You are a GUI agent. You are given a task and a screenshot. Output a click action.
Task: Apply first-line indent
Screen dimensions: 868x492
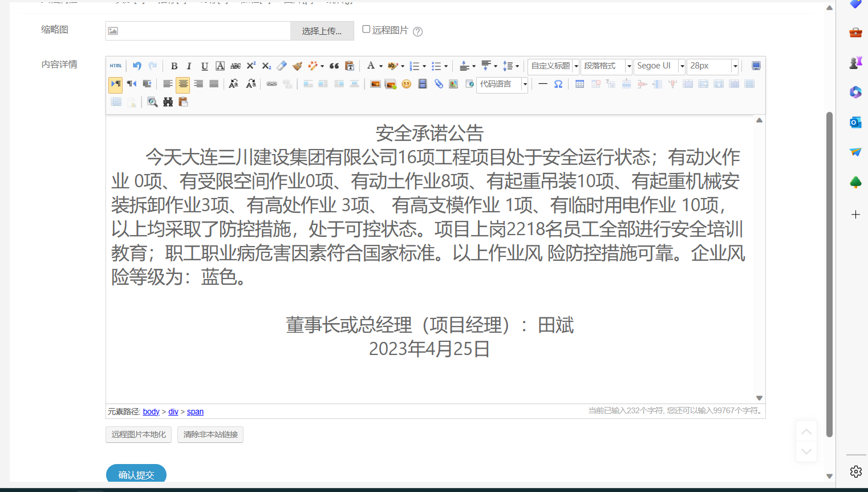point(147,84)
